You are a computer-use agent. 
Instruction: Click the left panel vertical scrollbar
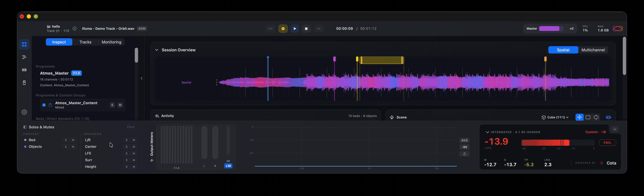coord(136,55)
